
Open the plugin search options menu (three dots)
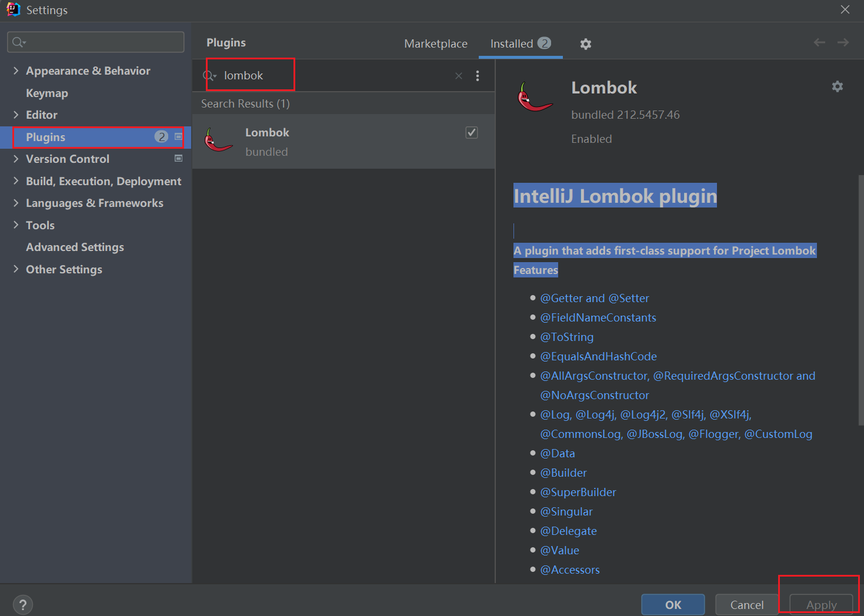478,76
